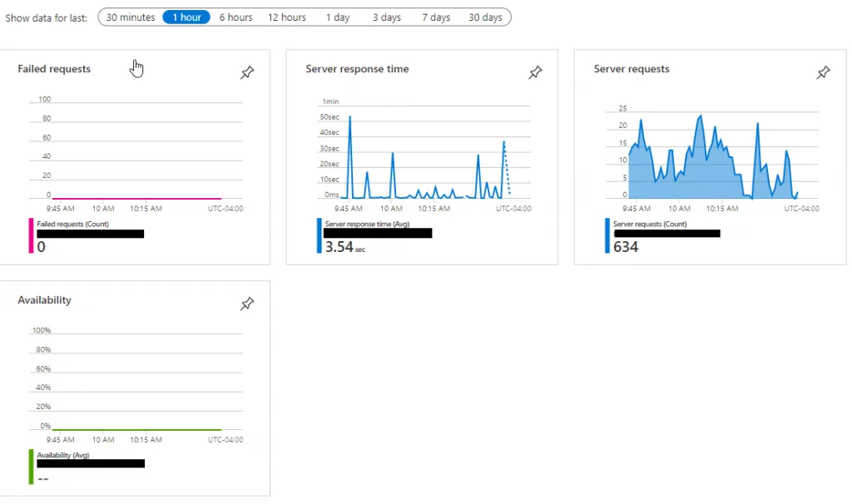Click the Failed requests Count legend marker
The height and width of the screenshot is (504, 852).
click(x=29, y=234)
